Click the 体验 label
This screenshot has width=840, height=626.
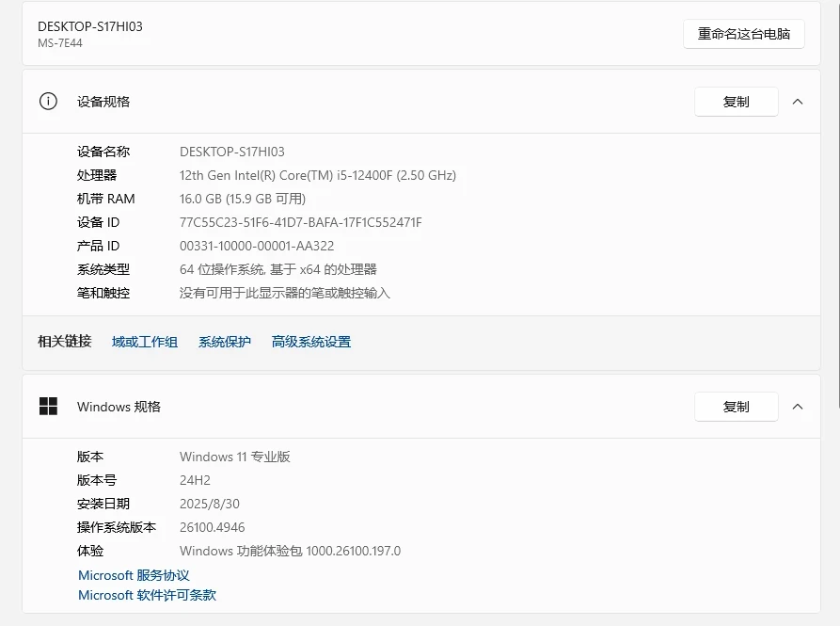(90, 552)
